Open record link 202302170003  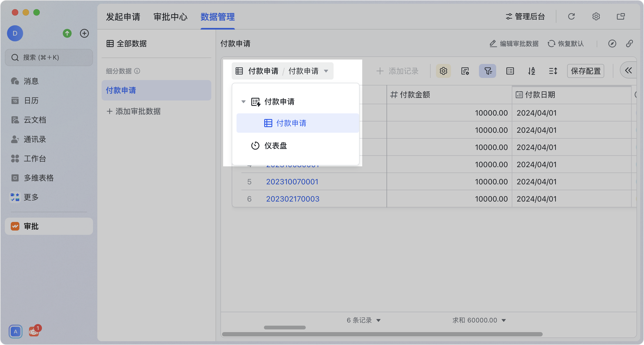[x=293, y=199]
